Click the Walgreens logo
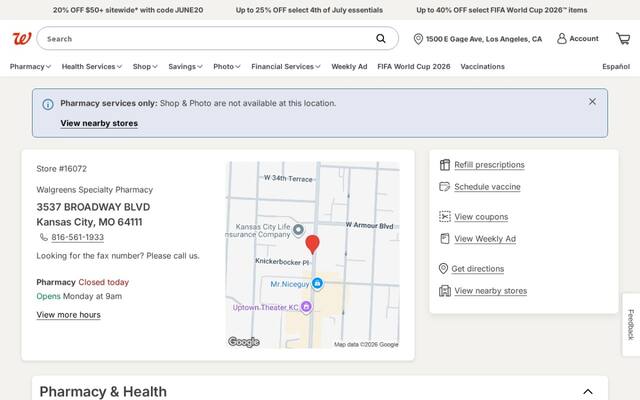 pos(22,38)
